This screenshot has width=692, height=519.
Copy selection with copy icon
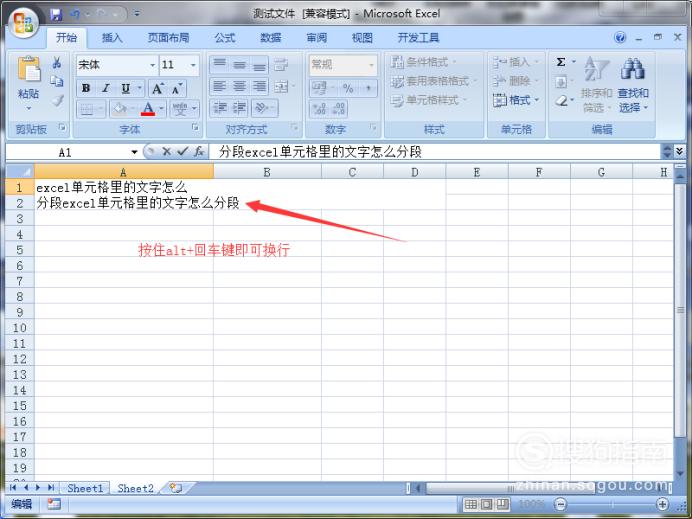pyautogui.click(x=56, y=81)
